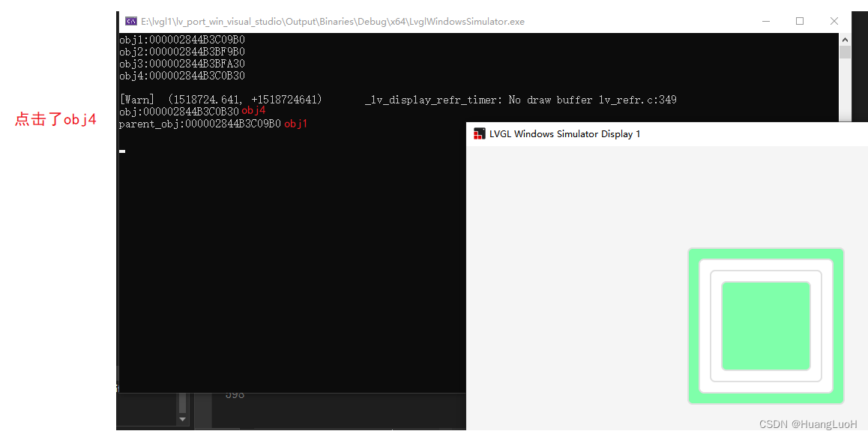Select the title 'LVGL Windows Simulator Display 1'

coord(564,133)
